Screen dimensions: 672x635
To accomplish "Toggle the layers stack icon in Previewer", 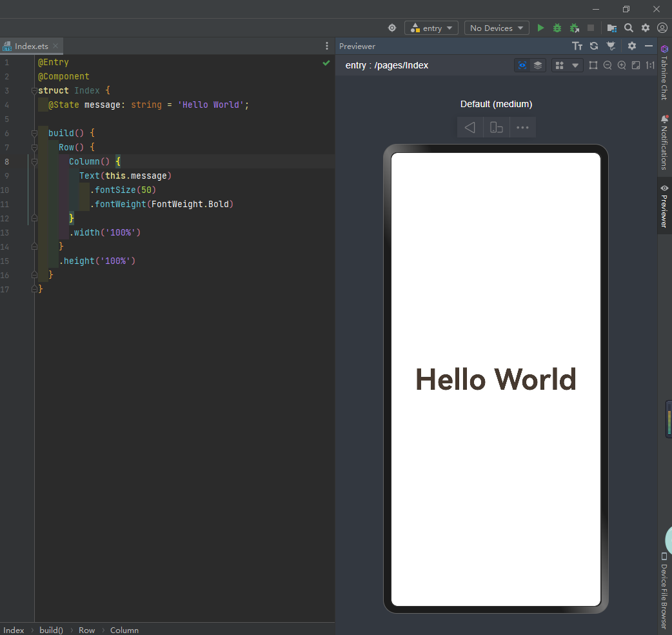I will click(538, 65).
